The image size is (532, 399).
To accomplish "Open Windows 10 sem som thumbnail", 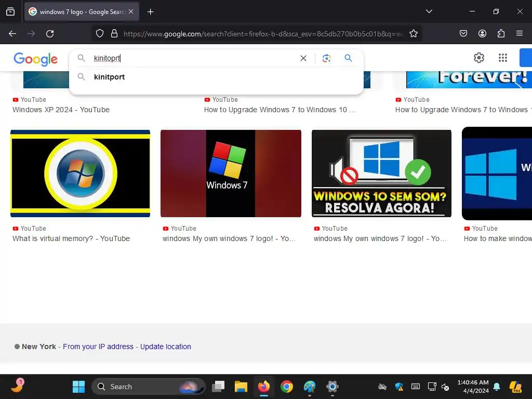I will 381,174.
